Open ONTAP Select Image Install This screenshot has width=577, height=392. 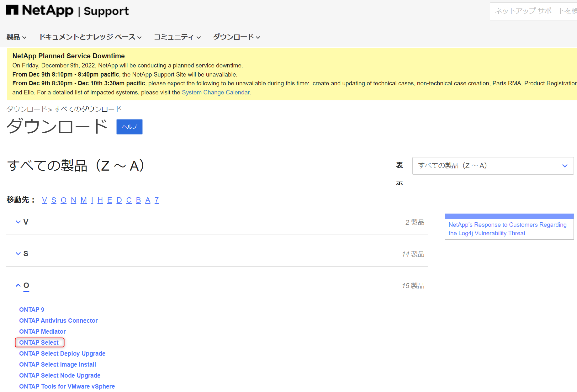pyautogui.click(x=57, y=364)
